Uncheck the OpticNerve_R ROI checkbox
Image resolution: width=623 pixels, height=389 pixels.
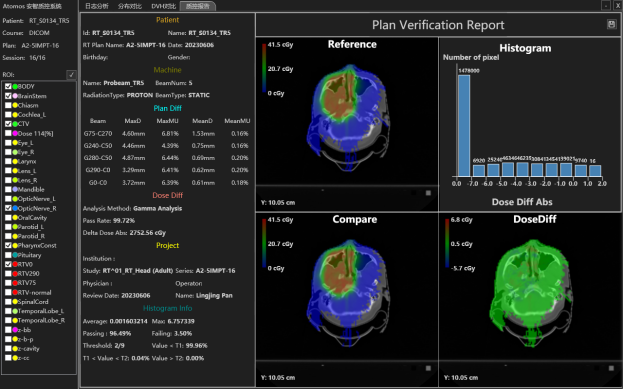click(8, 208)
